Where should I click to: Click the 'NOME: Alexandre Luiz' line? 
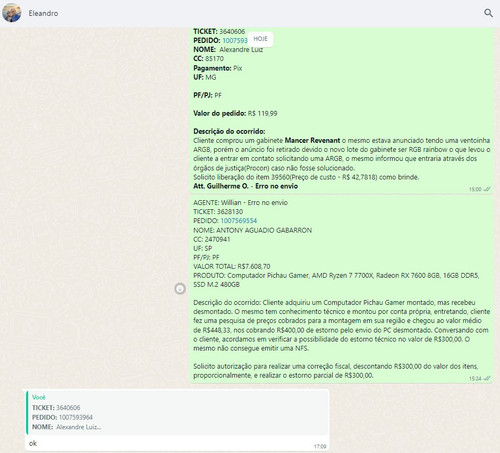click(228, 50)
